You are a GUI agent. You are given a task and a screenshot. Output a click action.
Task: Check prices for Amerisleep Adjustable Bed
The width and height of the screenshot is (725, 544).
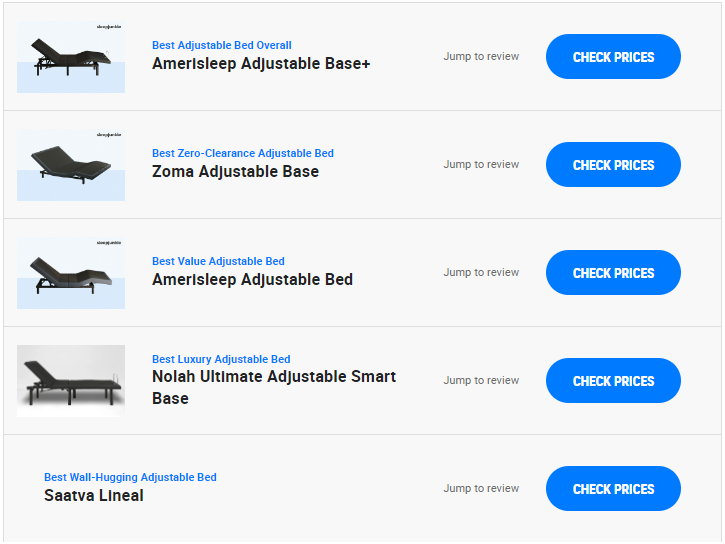click(x=613, y=273)
